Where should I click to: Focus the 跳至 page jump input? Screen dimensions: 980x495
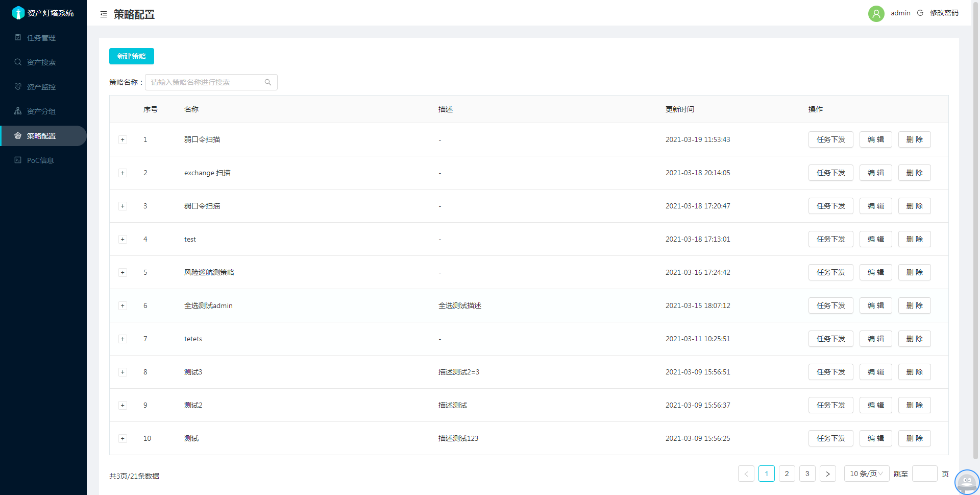click(925, 474)
